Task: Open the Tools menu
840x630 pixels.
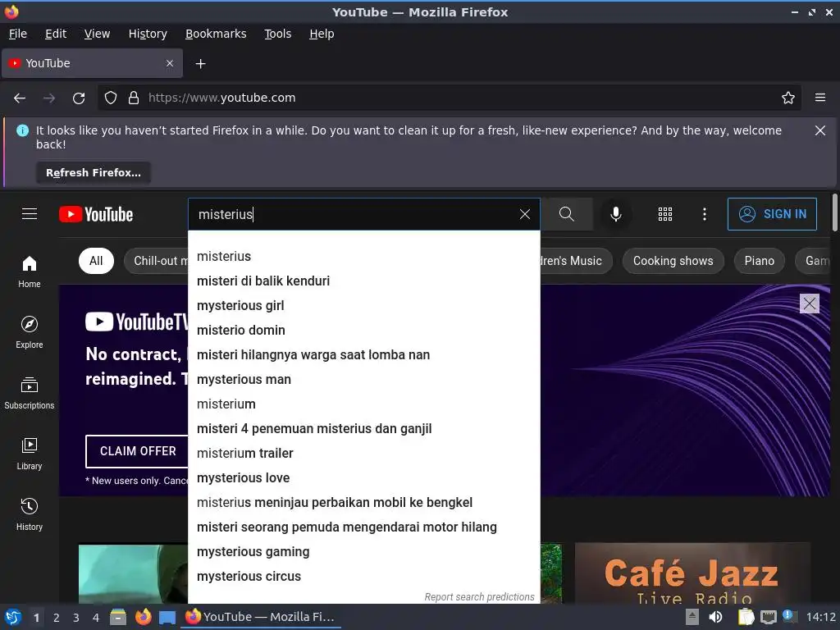Action: click(x=277, y=34)
